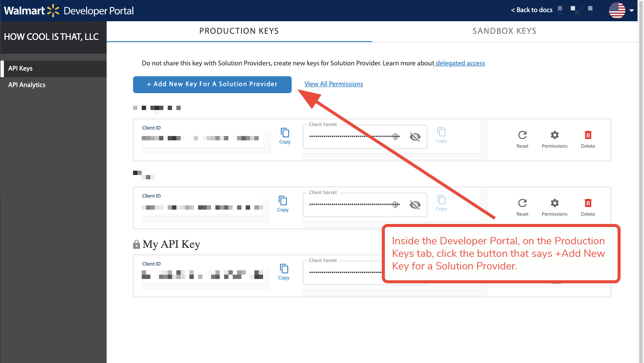
Task: Open the View All Permissions link
Action: (x=334, y=84)
